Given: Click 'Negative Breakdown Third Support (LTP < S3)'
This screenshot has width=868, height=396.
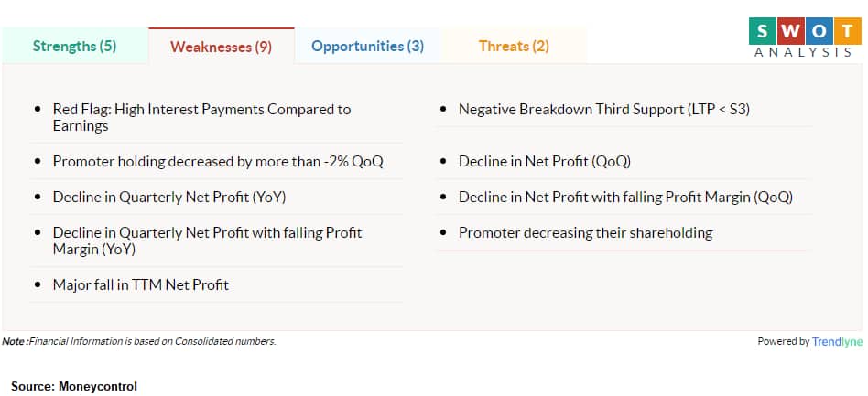Looking at the screenshot, I should (x=604, y=109).
